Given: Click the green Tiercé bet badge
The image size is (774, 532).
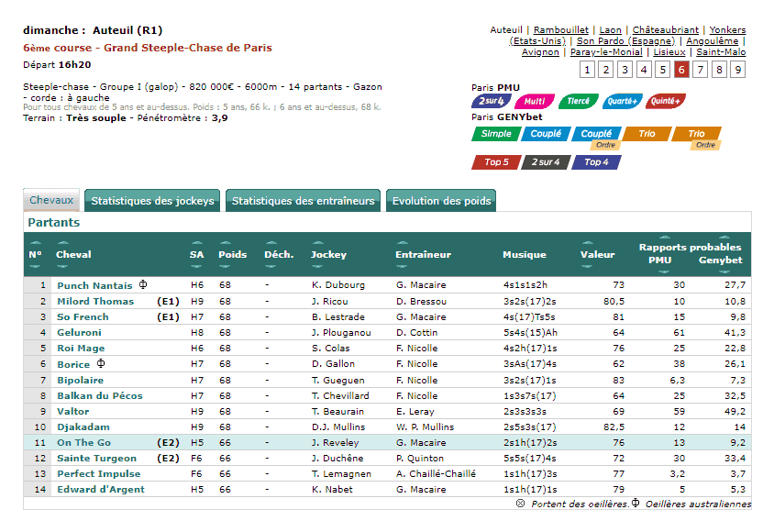Looking at the screenshot, I should pos(578,102).
